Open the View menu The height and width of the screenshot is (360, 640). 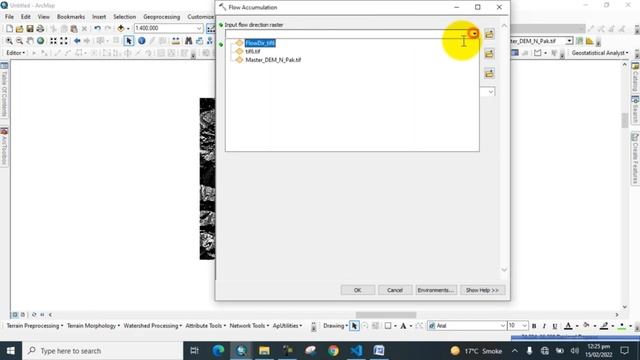coord(44,17)
